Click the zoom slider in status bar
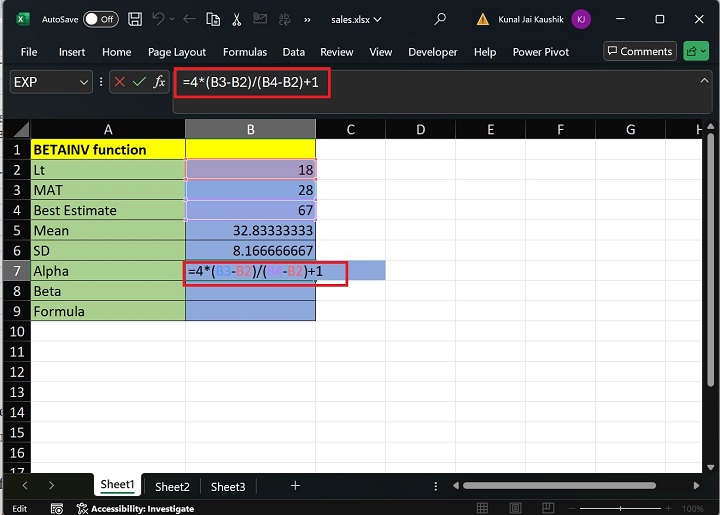Screen dimensions: 720x515 [620, 508]
